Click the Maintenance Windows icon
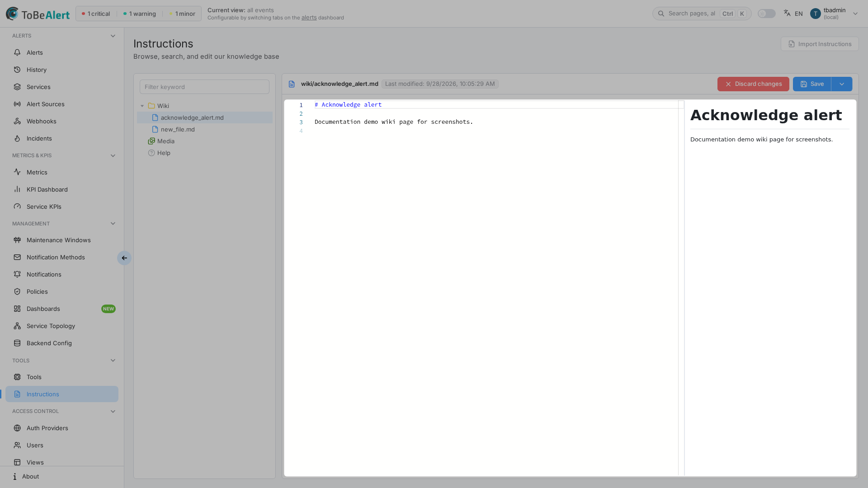 click(x=17, y=240)
